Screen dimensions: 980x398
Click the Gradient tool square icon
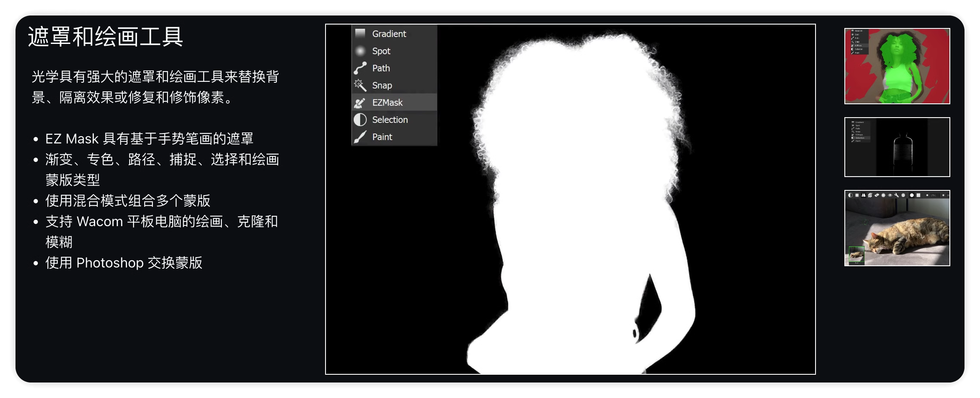click(x=360, y=34)
